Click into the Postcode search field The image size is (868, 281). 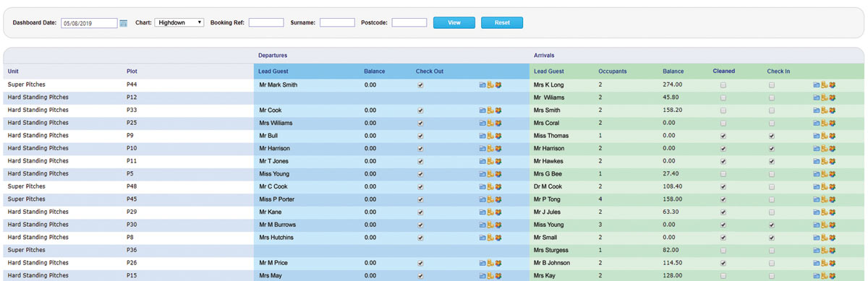click(x=409, y=22)
